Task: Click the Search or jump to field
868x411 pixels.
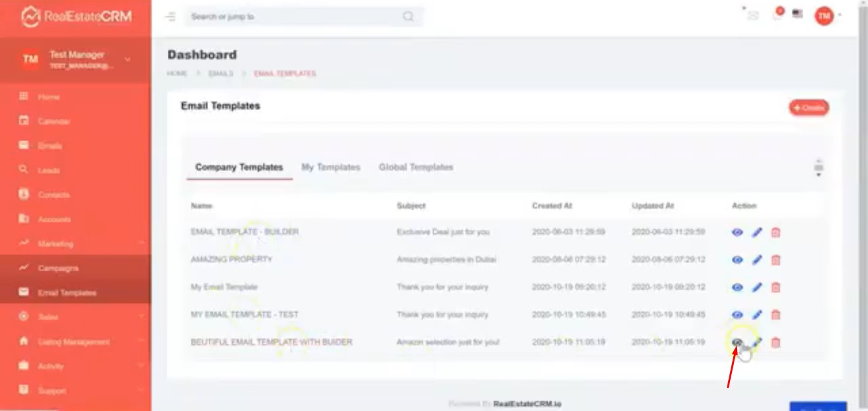Action: [x=293, y=17]
